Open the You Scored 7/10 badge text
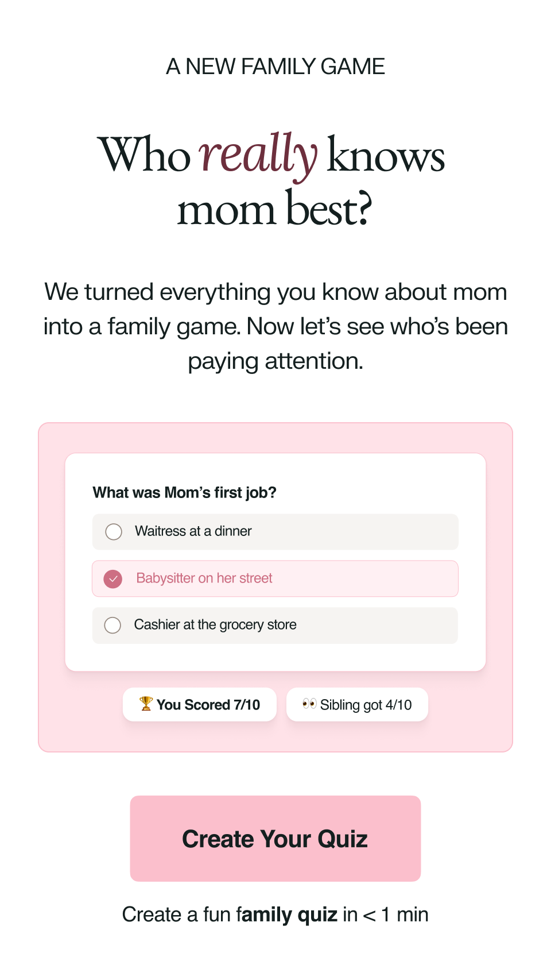The width and height of the screenshot is (551, 980). (208, 705)
